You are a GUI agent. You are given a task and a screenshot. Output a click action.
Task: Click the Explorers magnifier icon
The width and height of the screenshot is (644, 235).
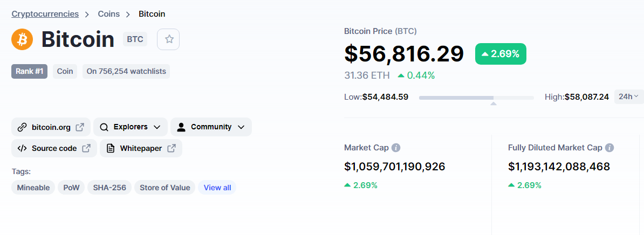point(104,127)
